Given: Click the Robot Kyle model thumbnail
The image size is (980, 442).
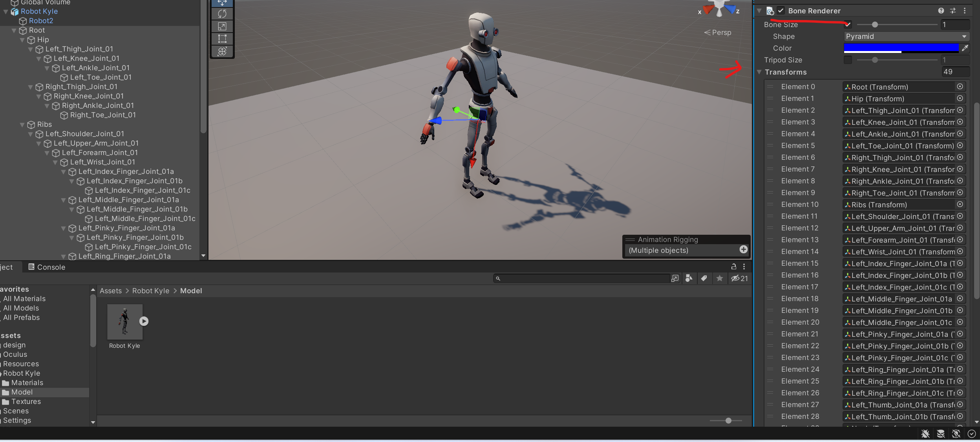Looking at the screenshot, I should (x=125, y=322).
